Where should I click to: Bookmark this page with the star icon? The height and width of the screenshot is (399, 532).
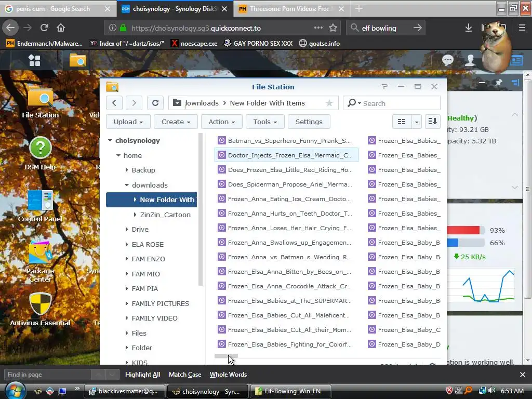click(333, 28)
